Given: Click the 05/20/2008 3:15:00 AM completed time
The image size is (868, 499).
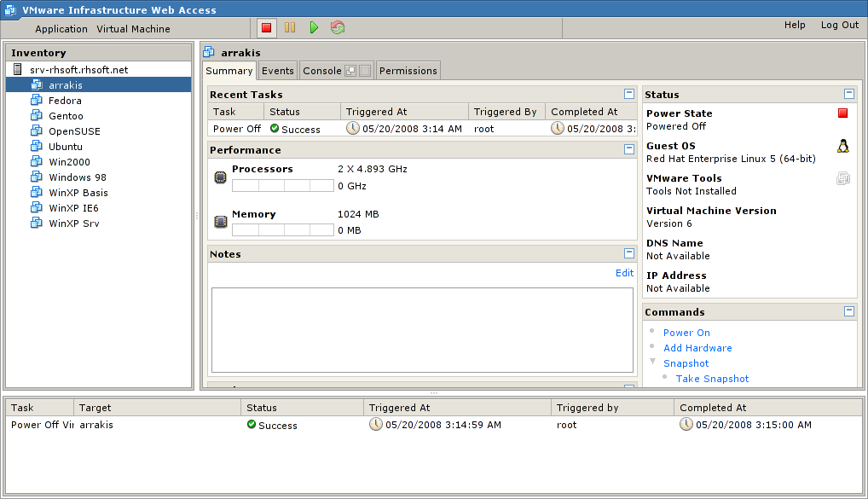Looking at the screenshot, I should coord(754,425).
